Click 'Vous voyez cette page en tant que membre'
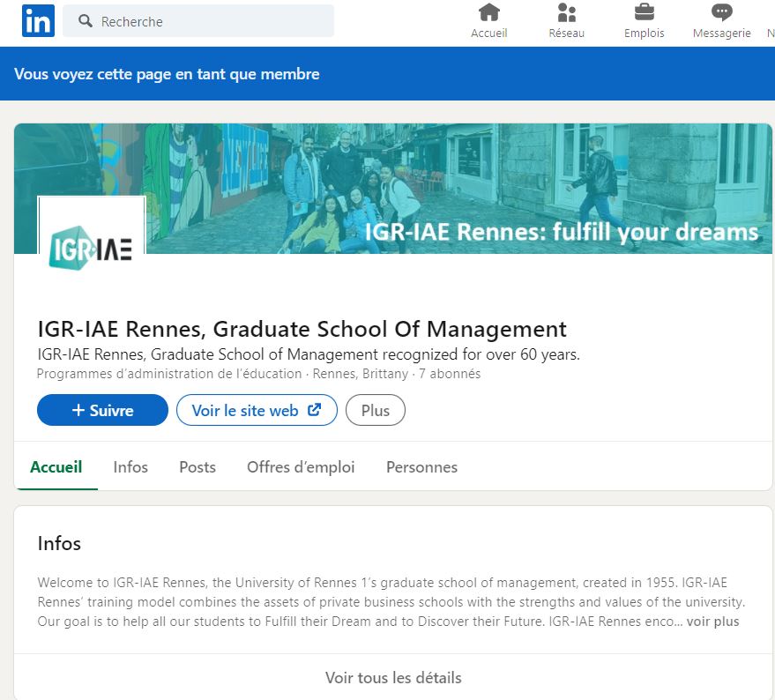The image size is (775, 700). coord(167,74)
